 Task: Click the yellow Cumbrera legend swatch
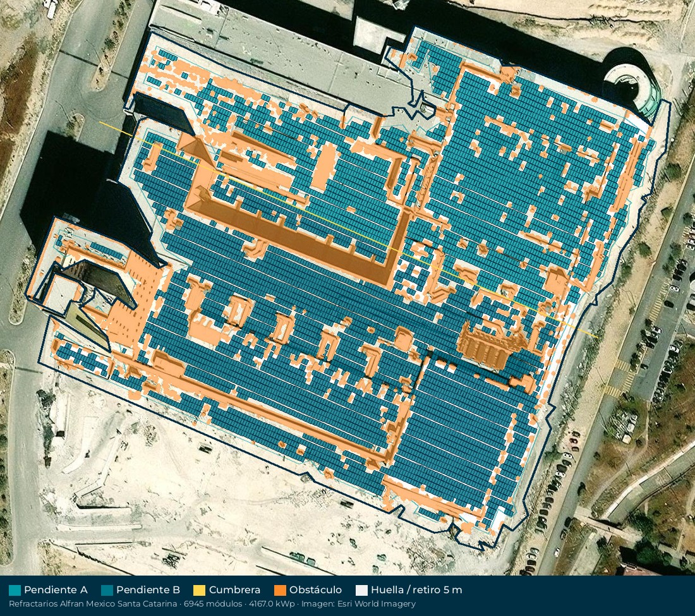point(200,590)
